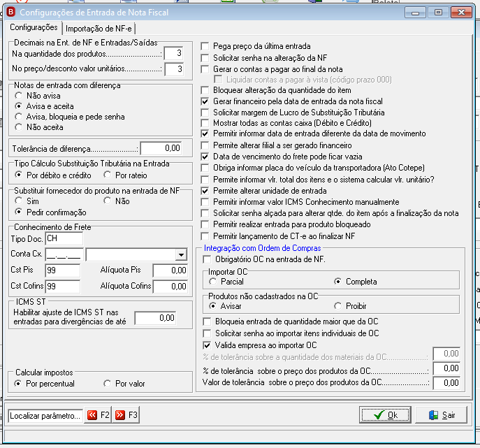Switch to Importação de NF-e tab
480x448 pixels.
pos(99,29)
